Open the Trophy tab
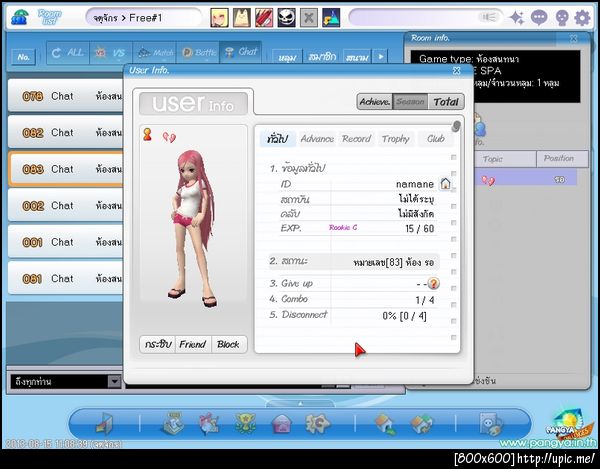The image size is (600, 469). tap(396, 138)
